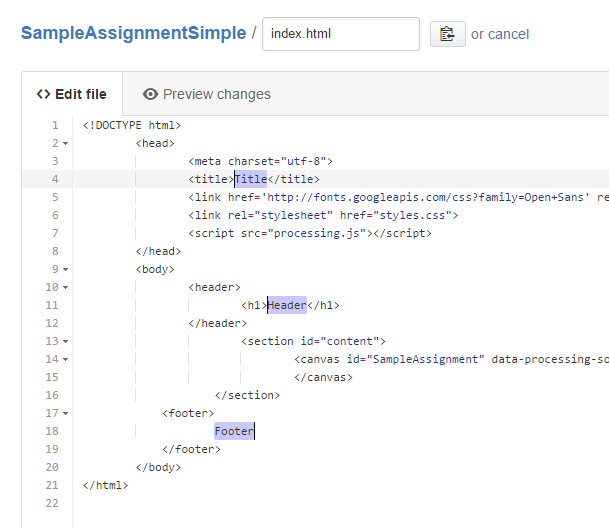
Task: Click the clipboard copy path icon
Action: click(x=447, y=34)
